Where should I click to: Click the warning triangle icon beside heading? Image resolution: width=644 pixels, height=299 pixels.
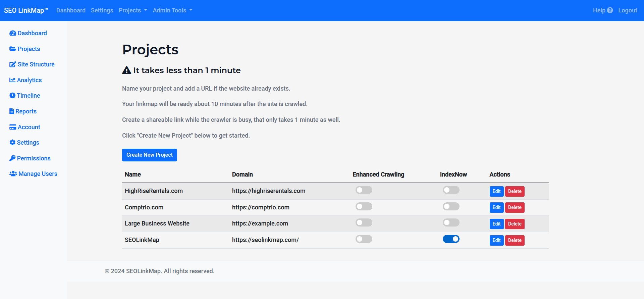126,70
